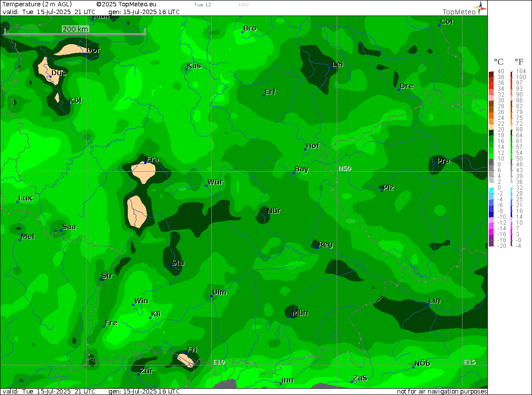Click the Köl city label
This screenshot has width=532, height=395.
pyautogui.click(x=75, y=100)
